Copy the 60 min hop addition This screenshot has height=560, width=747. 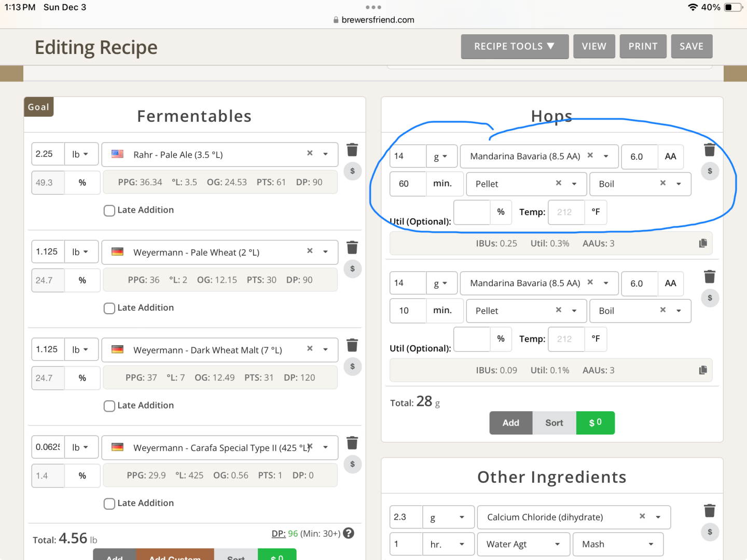pos(703,243)
